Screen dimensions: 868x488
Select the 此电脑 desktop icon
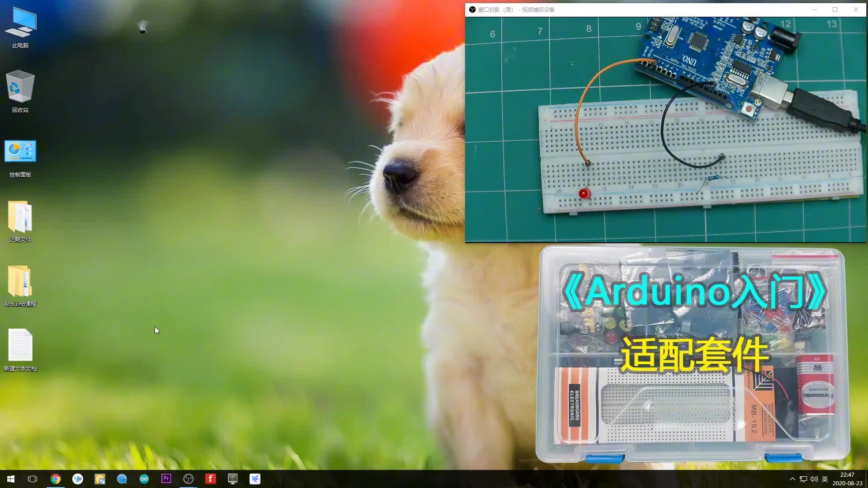pyautogui.click(x=20, y=28)
